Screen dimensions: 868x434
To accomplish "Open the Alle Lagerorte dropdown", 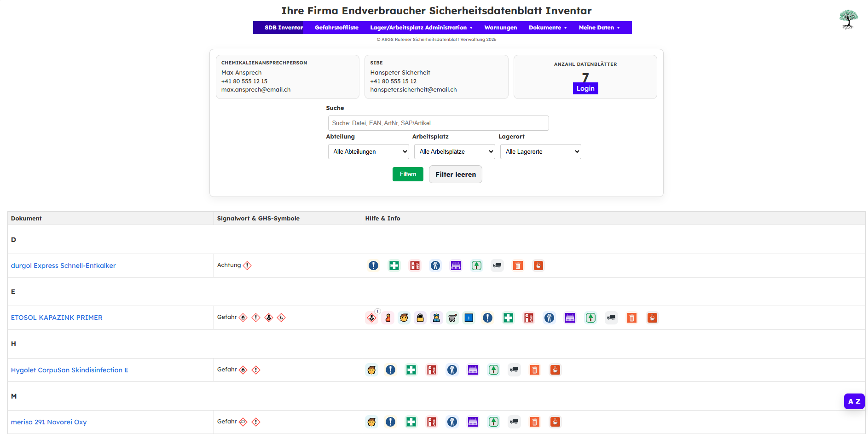I will coord(541,152).
